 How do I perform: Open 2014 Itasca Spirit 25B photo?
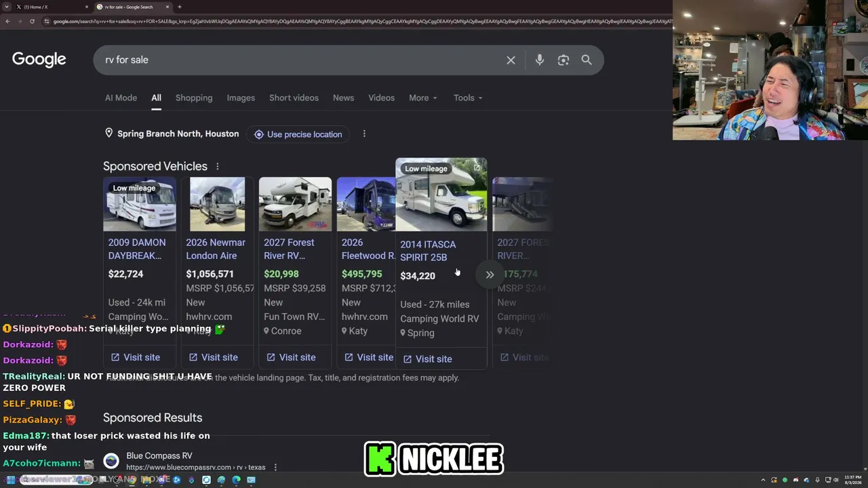click(441, 195)
